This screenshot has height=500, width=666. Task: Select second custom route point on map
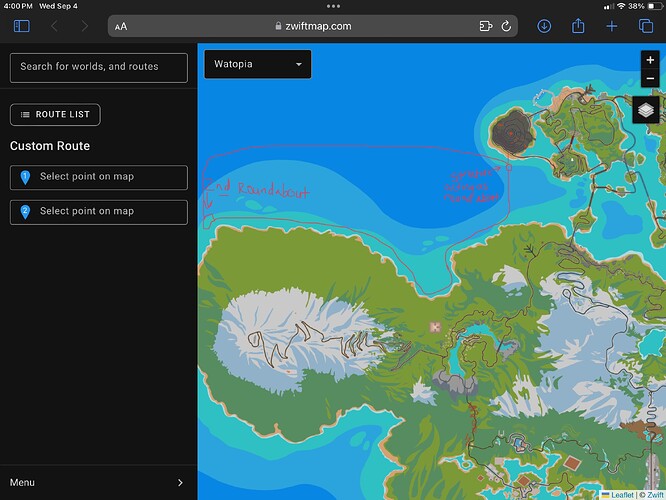99,212
